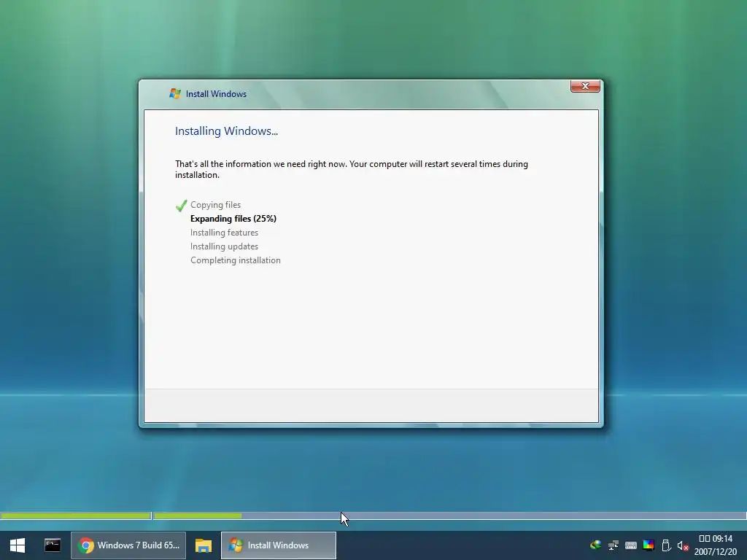
Task: Click the Installing Windows... heading
Action: (226, 131)
